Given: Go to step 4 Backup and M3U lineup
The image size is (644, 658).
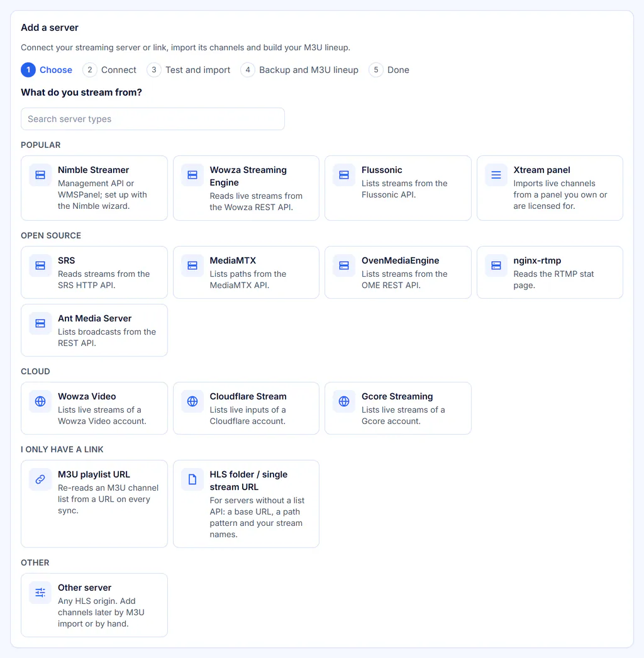Looking at the screenshot, I should 299,70.
